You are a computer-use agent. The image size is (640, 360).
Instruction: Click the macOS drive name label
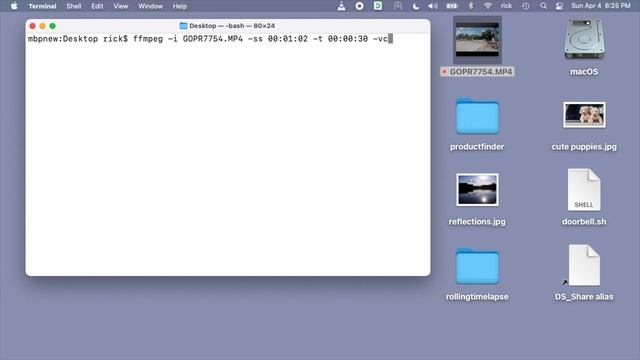coord(584,72)
